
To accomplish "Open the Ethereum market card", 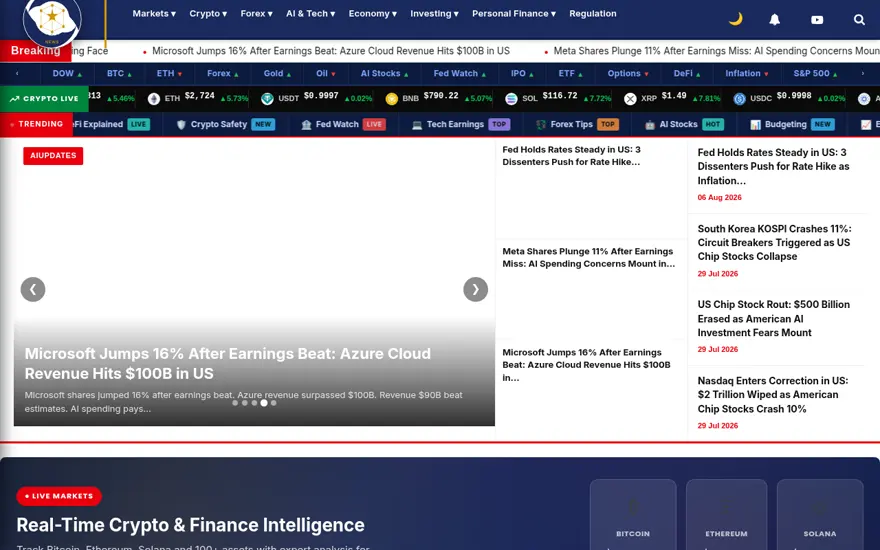I will (x=726, y=515).
